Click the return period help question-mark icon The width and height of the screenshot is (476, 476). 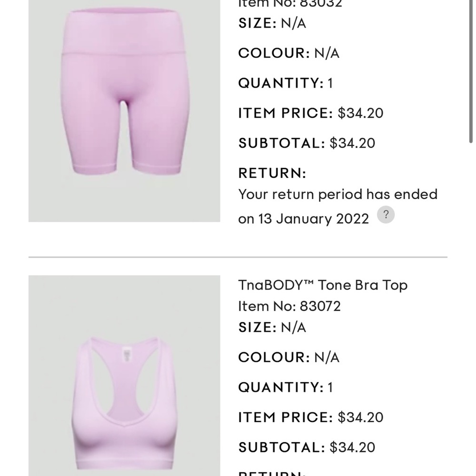click(386, 215)
